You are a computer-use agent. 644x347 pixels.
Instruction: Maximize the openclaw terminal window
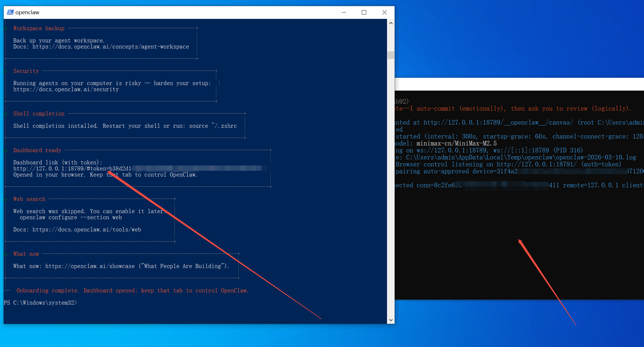point(364,12)
